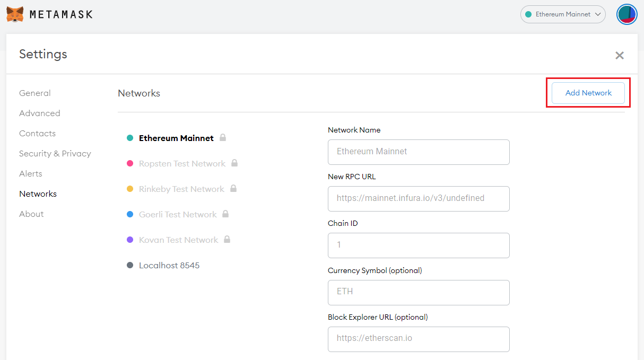Open the About settings tab
Viewport: 644px width, 360px height.
click(31, 214)
